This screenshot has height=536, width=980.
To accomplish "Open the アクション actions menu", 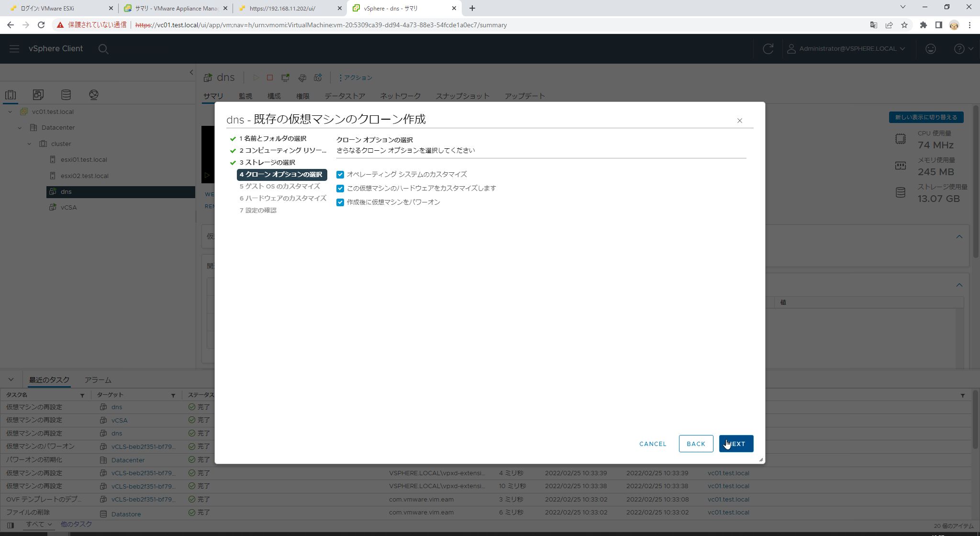I will [x=356, y=78].
